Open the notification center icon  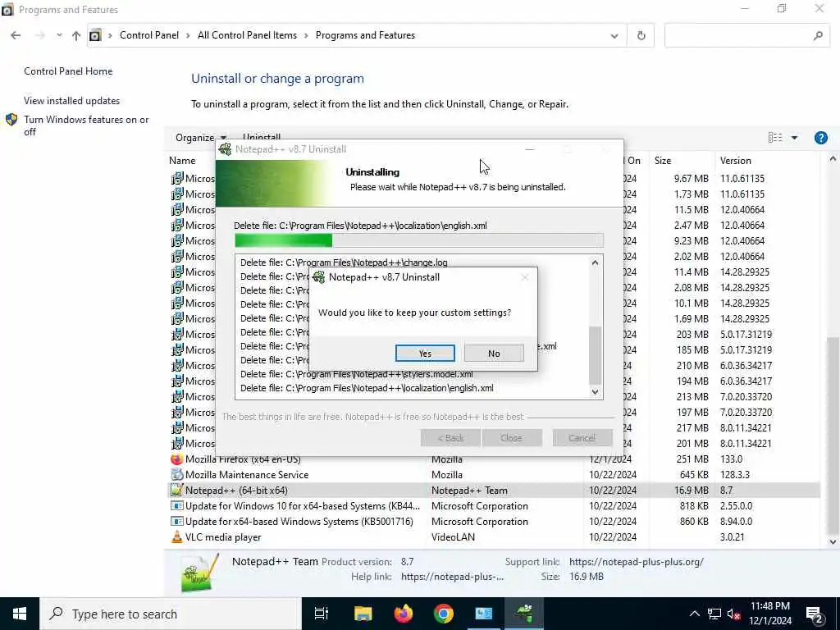pos(815,614)
